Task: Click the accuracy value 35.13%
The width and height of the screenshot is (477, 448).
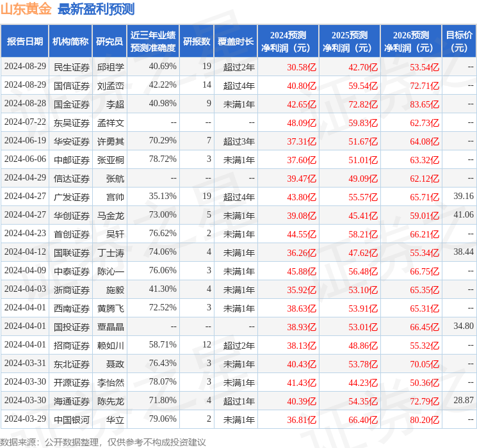Action: pyautogui.click(x=163, y=196)
